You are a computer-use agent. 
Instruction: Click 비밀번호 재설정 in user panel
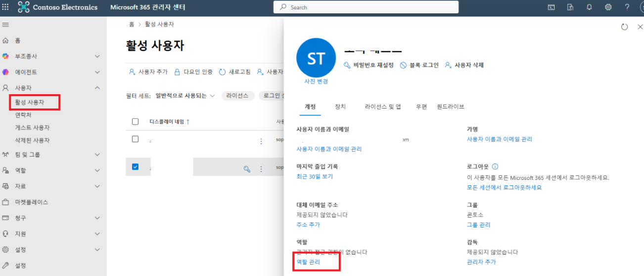[x=369, y=65]
